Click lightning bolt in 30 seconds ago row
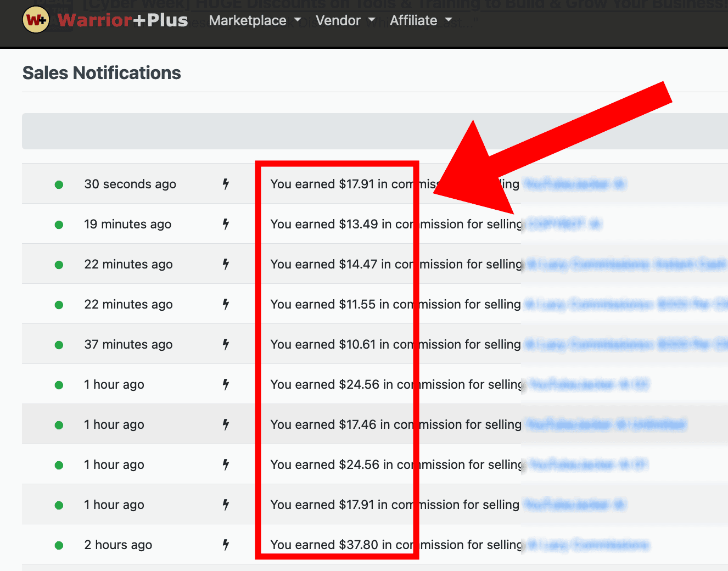Viewport: 728px width, 571px height. [226, 184]
